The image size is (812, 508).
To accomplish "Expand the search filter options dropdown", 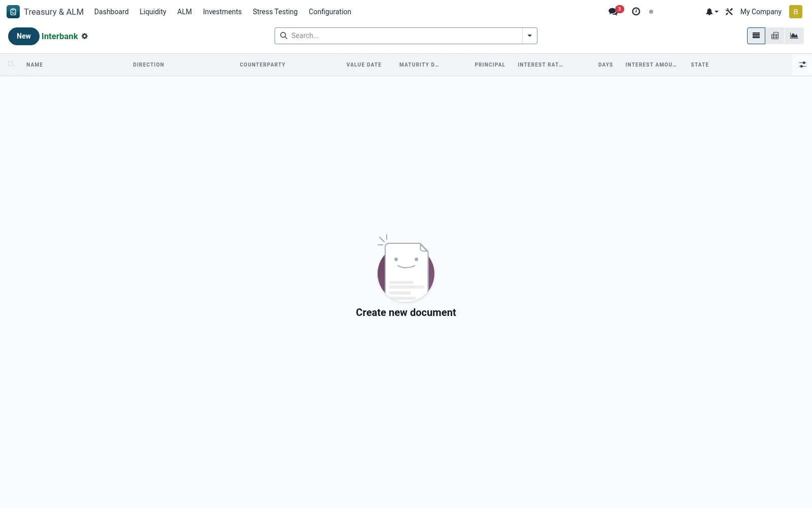I will coord(529,36).
